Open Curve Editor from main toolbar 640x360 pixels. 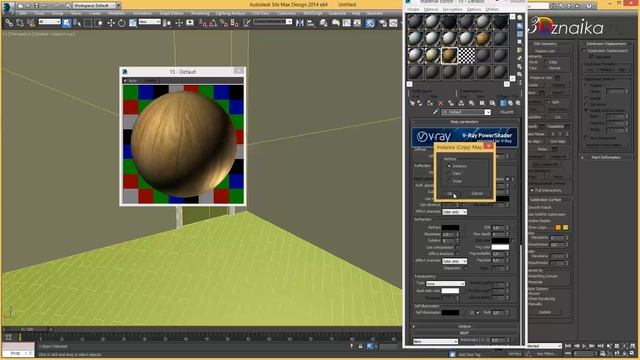click(x=347, y=23)
